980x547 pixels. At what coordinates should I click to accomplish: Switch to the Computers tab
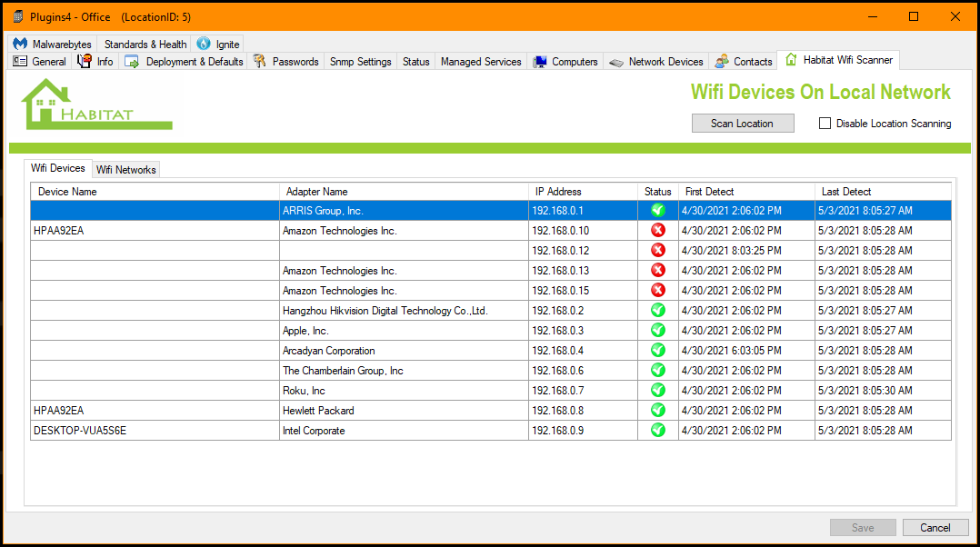click(x=565, y=62)
